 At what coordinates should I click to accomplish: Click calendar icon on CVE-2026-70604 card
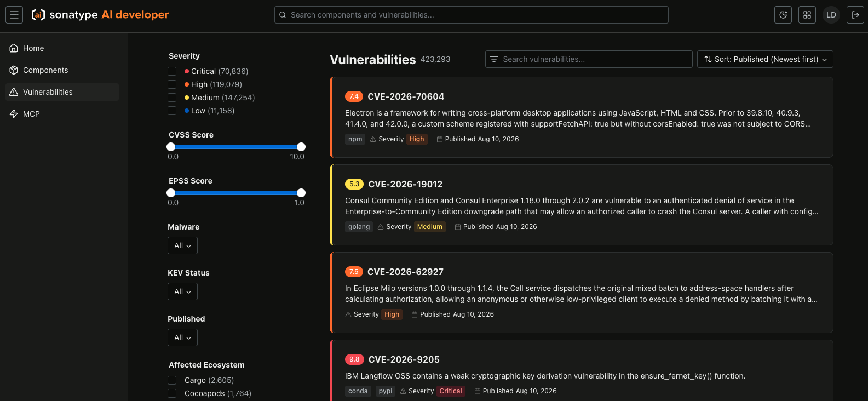pyautogui.click(x=440, y=139)
